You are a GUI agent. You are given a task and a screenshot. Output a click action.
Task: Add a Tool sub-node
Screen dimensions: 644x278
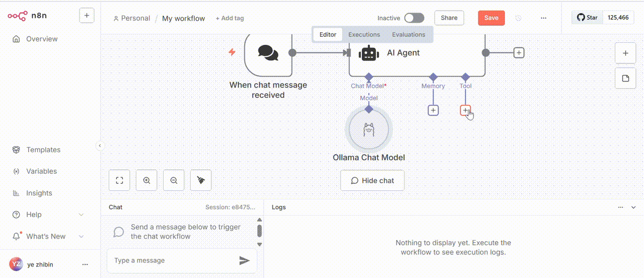pyautogui.click(x=465, y=110)
